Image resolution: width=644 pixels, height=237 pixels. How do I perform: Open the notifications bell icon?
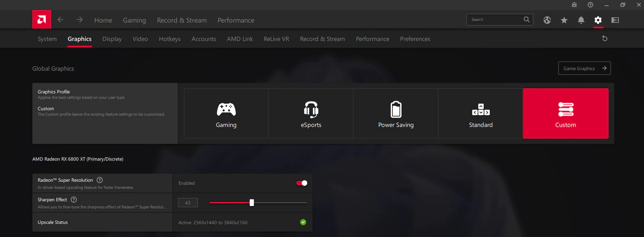point(581,20)
